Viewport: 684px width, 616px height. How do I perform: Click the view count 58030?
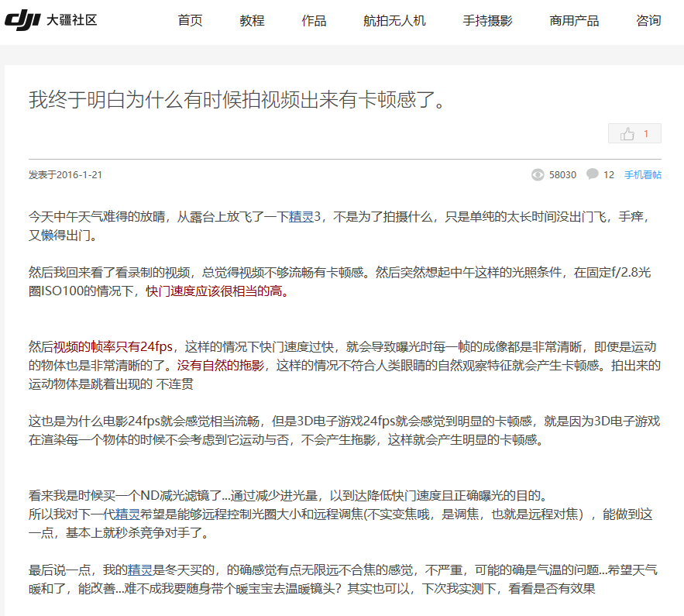[x=562, y=175]
